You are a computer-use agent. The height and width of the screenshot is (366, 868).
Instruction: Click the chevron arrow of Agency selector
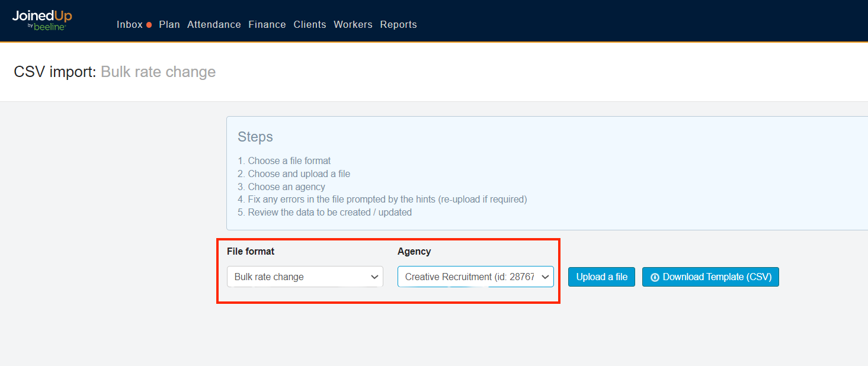pos(545,277)
